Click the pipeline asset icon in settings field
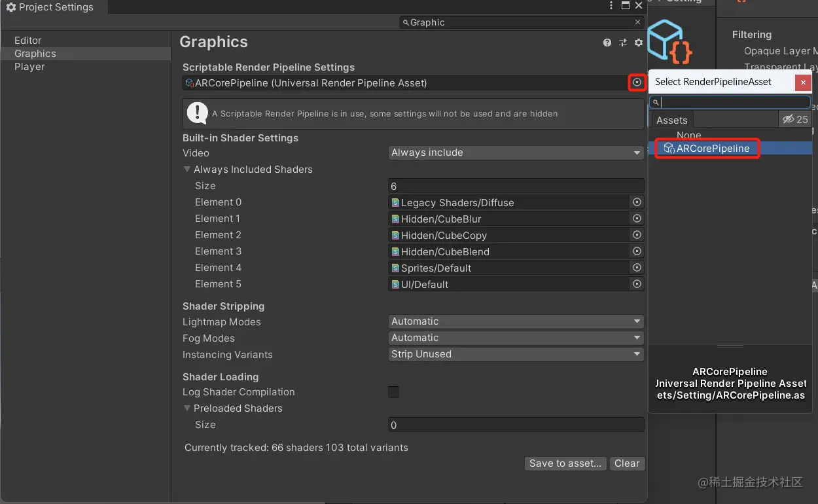The image size is (818, 504). click(x=190, y=83)
